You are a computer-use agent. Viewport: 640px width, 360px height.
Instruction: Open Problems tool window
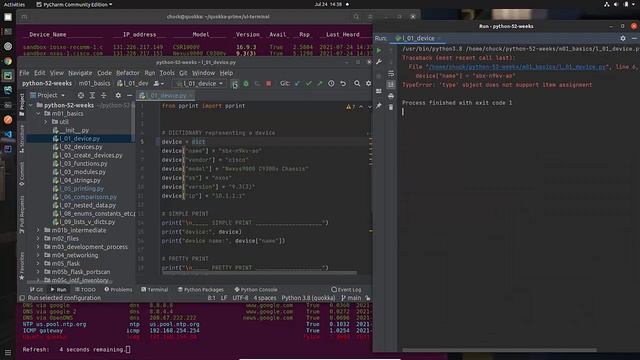(x=118, y=289)
